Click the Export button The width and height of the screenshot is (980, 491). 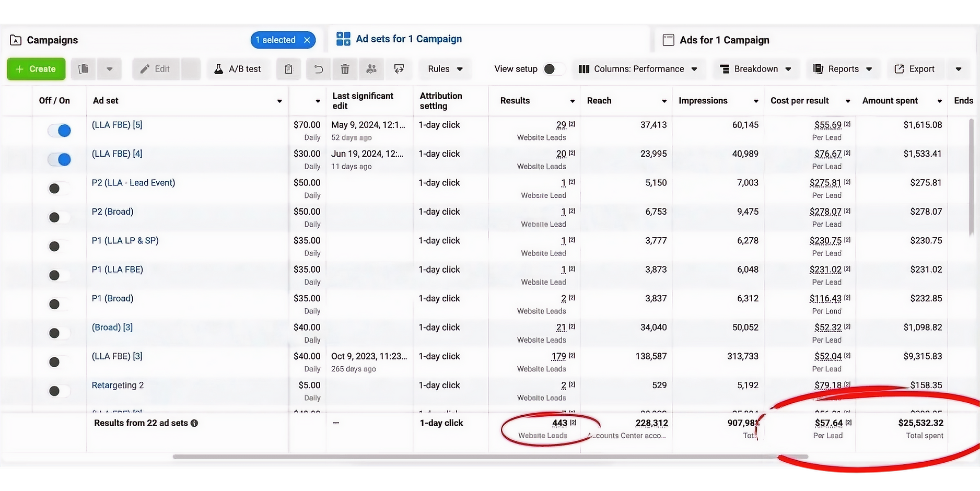click(915, 69)
